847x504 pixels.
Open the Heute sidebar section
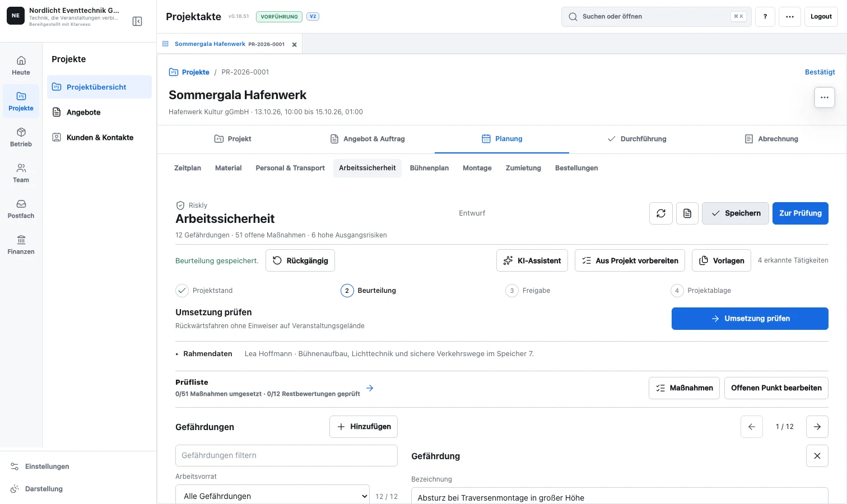point(21,66)
